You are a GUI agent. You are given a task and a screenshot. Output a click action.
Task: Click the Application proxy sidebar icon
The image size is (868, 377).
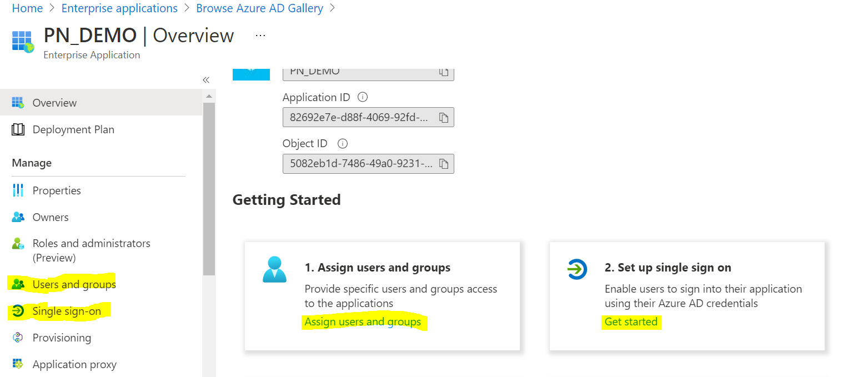point(18,364)
